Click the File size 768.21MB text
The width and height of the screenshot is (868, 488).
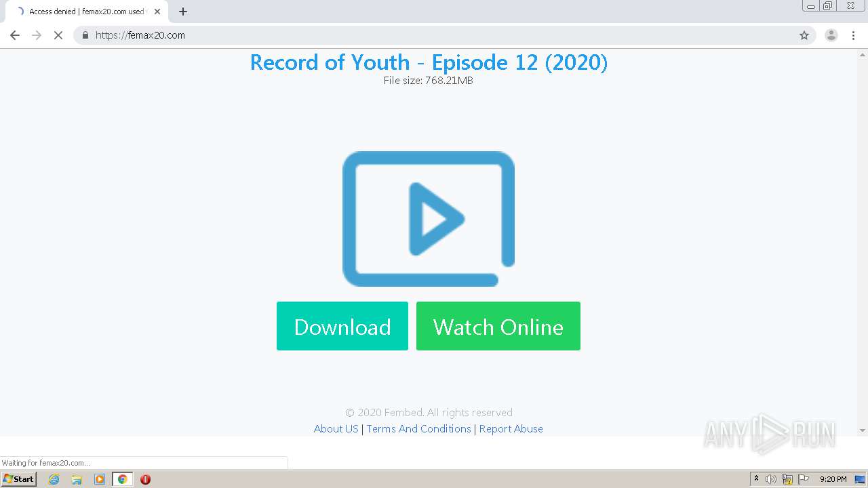(x=429, y=80)
